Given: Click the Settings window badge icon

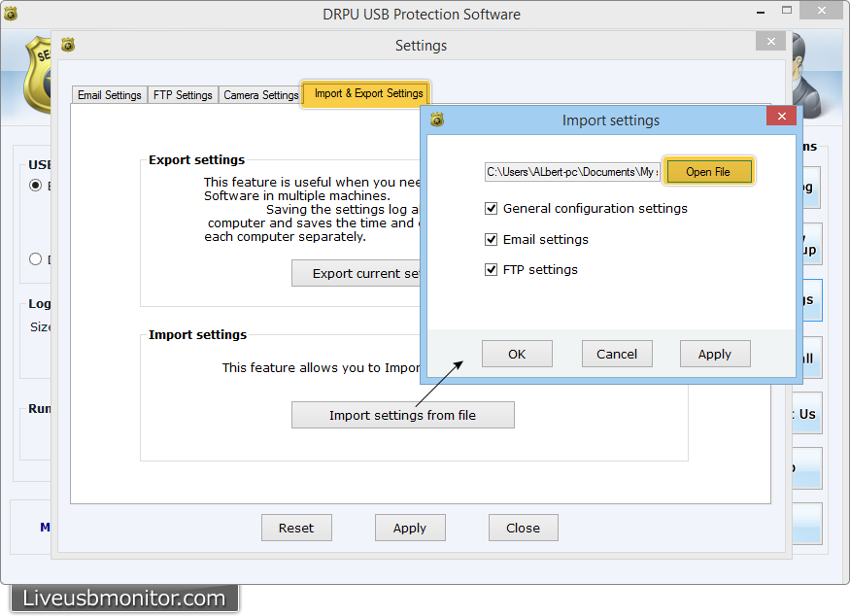Looking at the screenshot, I should 68,45.
